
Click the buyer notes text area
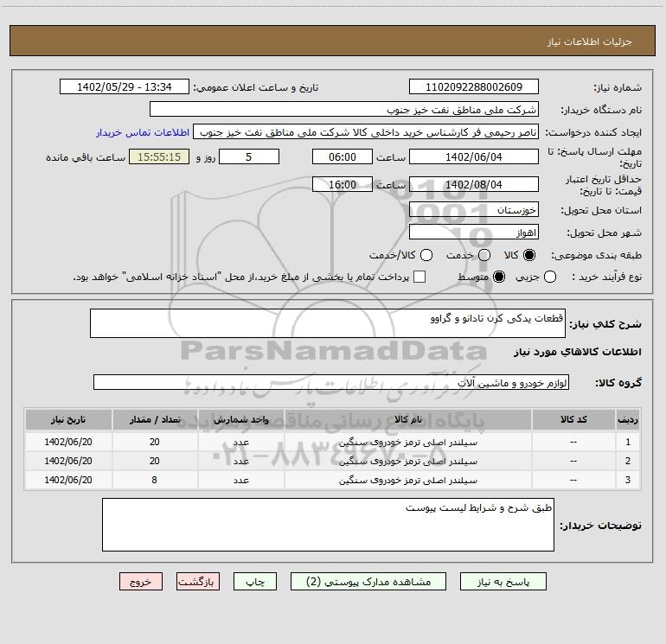(328, 525)
